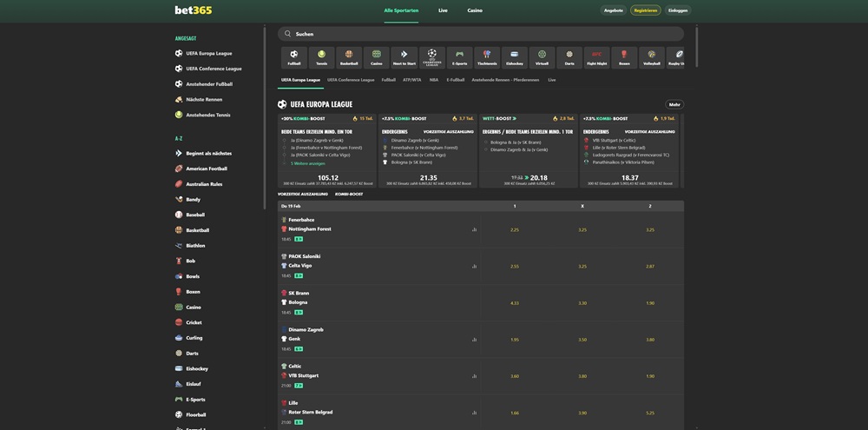868x430 pixels.
Task: Click the Registrieren button
Action: [646, 10]
